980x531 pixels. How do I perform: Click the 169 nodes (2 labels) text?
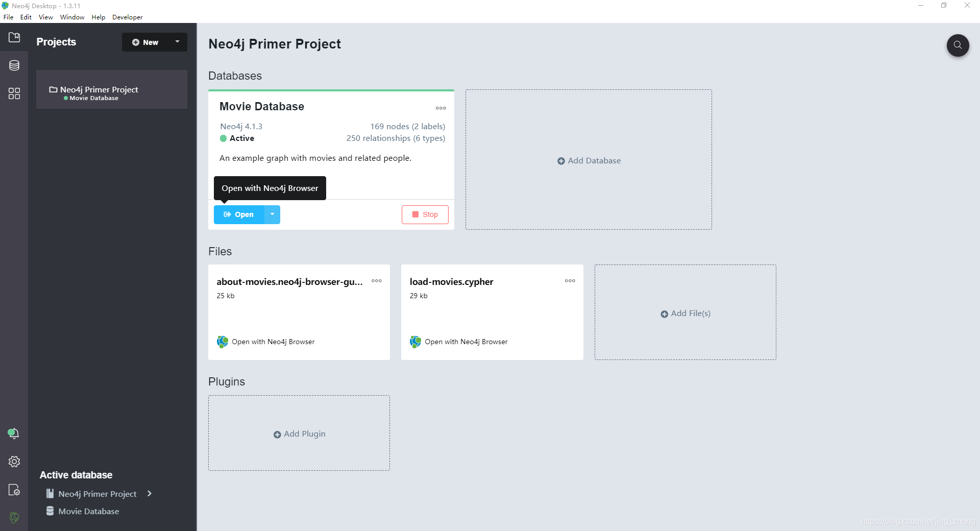408,126
